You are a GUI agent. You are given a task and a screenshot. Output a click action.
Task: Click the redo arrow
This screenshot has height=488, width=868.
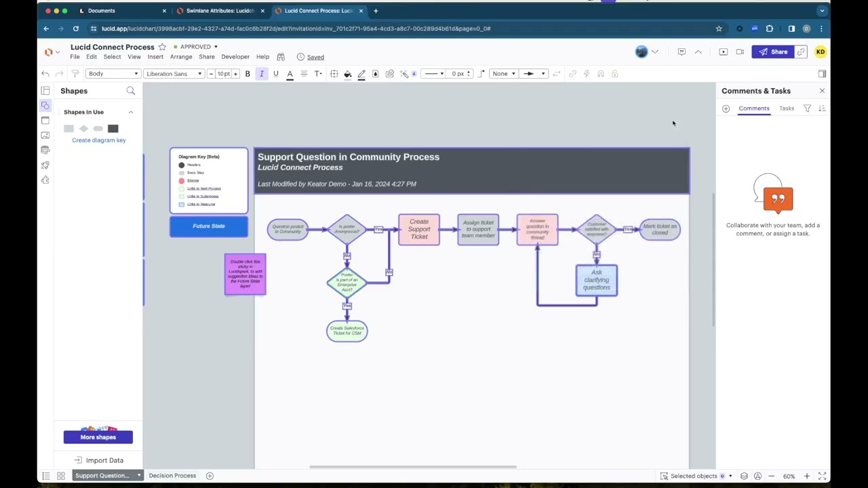tap(60, 74)
